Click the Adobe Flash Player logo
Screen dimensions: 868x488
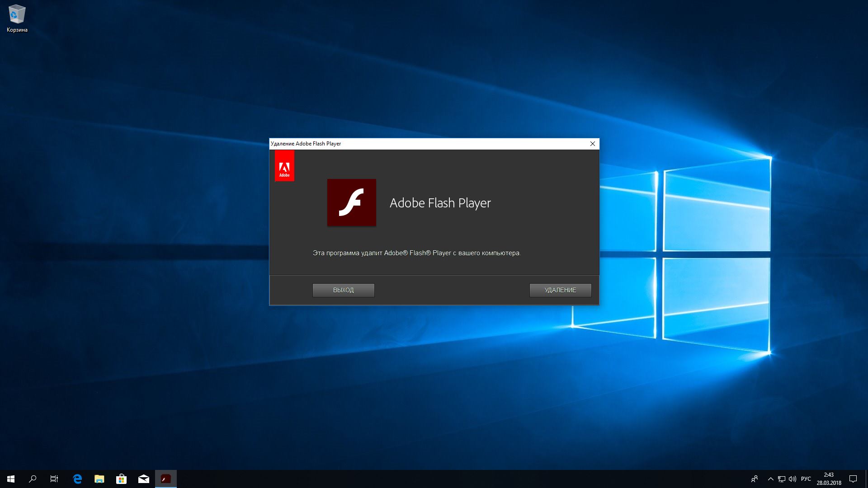click(351, 202)
